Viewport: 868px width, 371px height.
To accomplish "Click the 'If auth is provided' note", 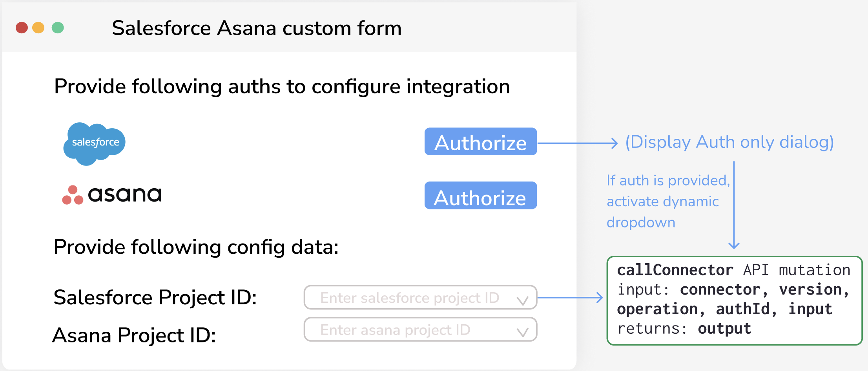I will [668, 201].
